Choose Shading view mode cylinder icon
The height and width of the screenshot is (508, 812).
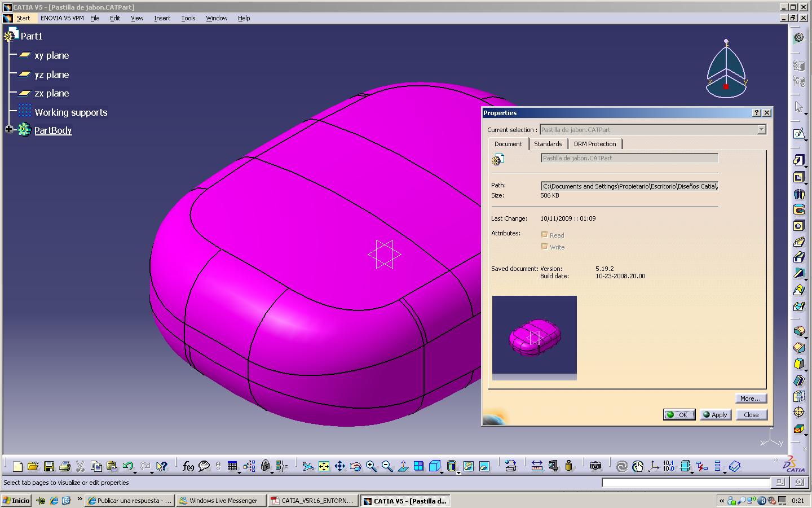click(451, 466)
